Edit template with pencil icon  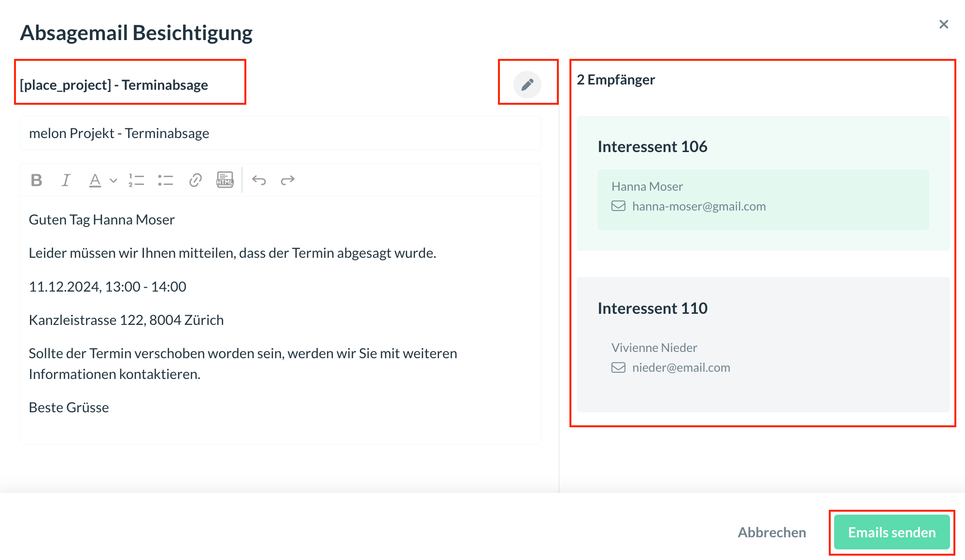click(527, 84)
